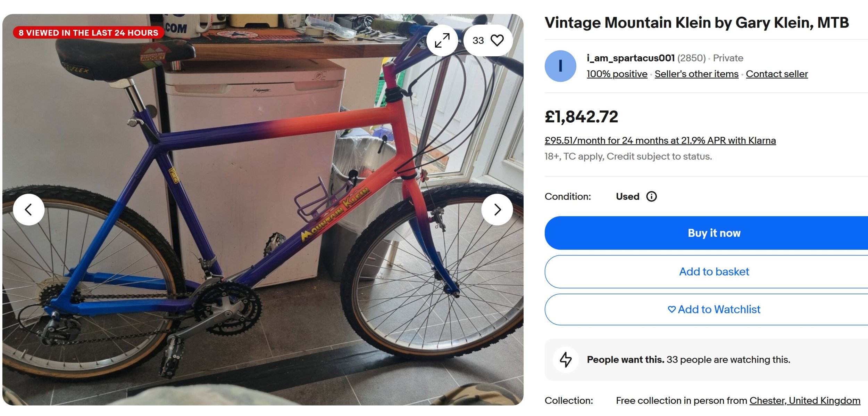868x416 pixels.
Task: Open the Chester, United Kingdom location link
Action: point(804,400)
